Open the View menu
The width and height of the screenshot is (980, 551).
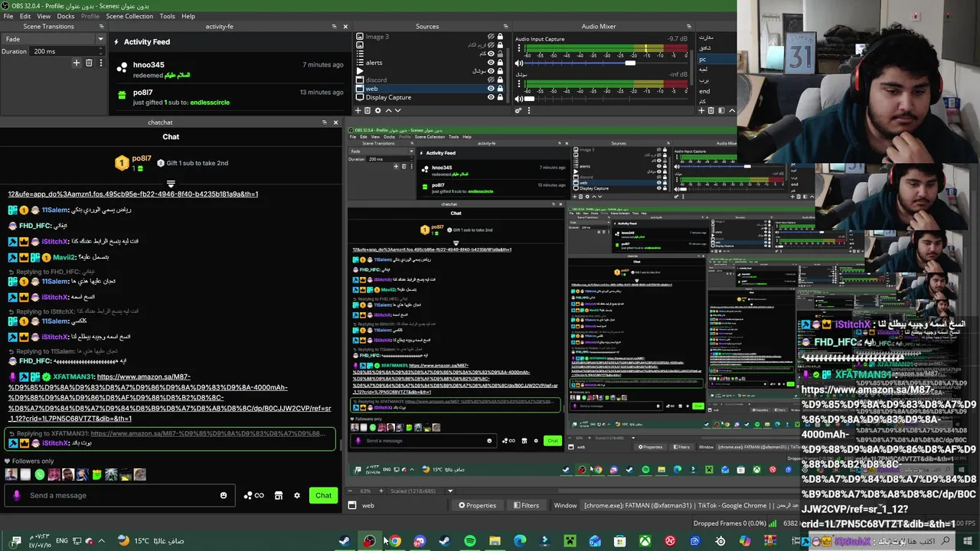44,16
